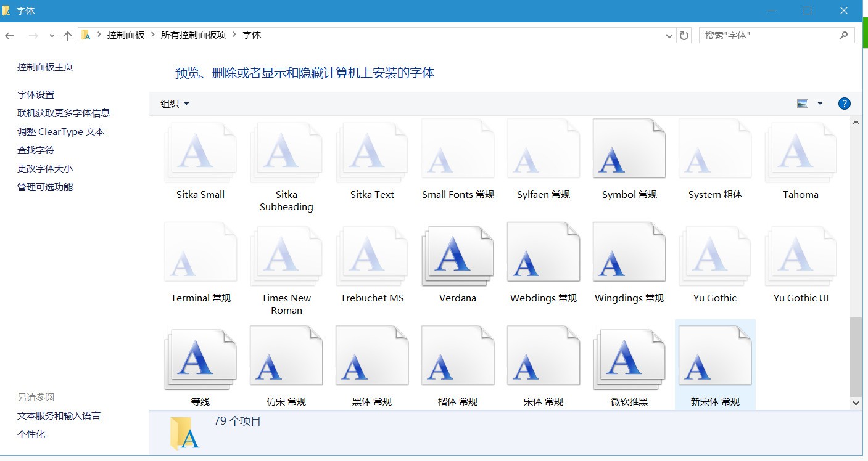Select the Tahoma font icon
The width and height of the screenshot is (868, 461).
[x=801, y=152]
